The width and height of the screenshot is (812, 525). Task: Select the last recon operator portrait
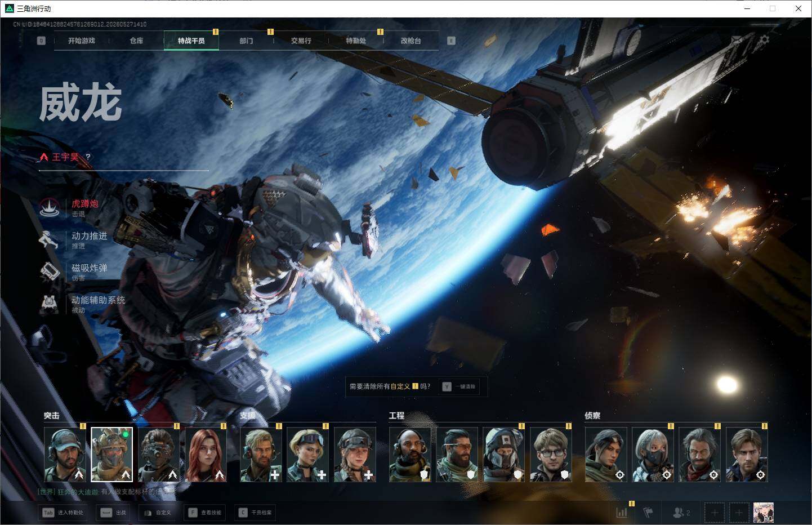coord(747,455)
